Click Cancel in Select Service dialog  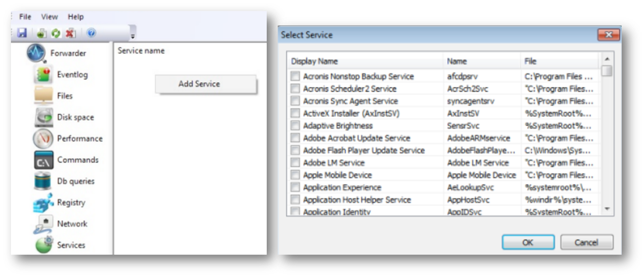coord(587,242)
